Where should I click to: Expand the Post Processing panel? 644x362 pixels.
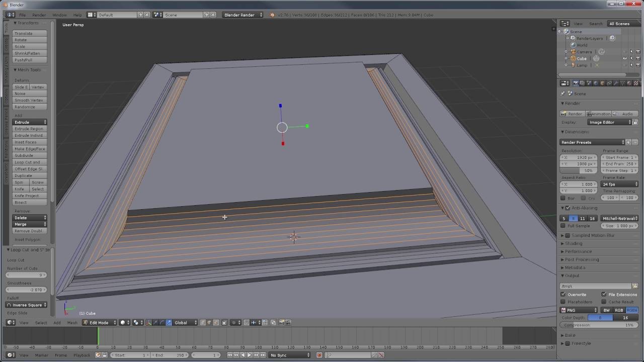[582, 259]
